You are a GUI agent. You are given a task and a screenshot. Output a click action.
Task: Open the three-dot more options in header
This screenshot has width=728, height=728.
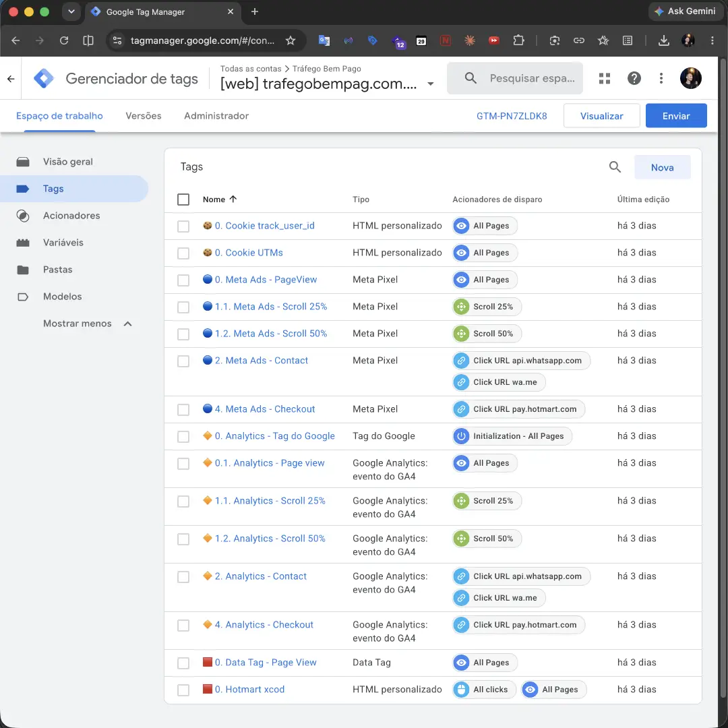click(661, 78)
